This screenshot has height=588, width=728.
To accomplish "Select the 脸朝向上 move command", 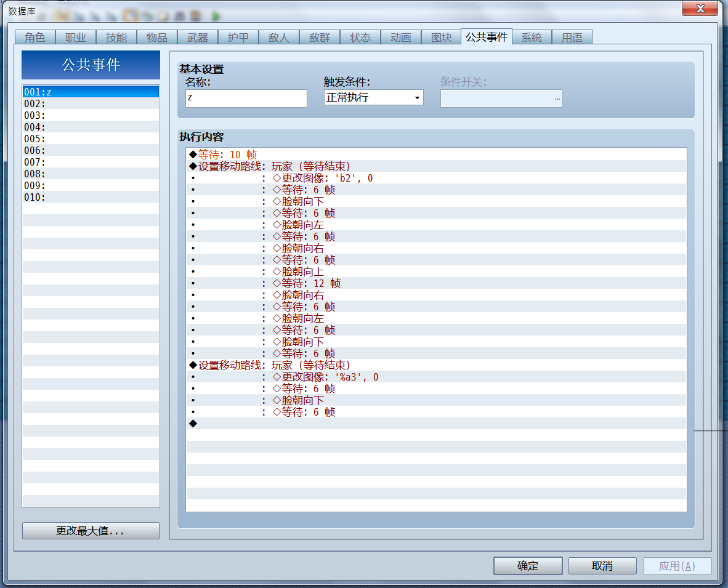I will (436, 272).
